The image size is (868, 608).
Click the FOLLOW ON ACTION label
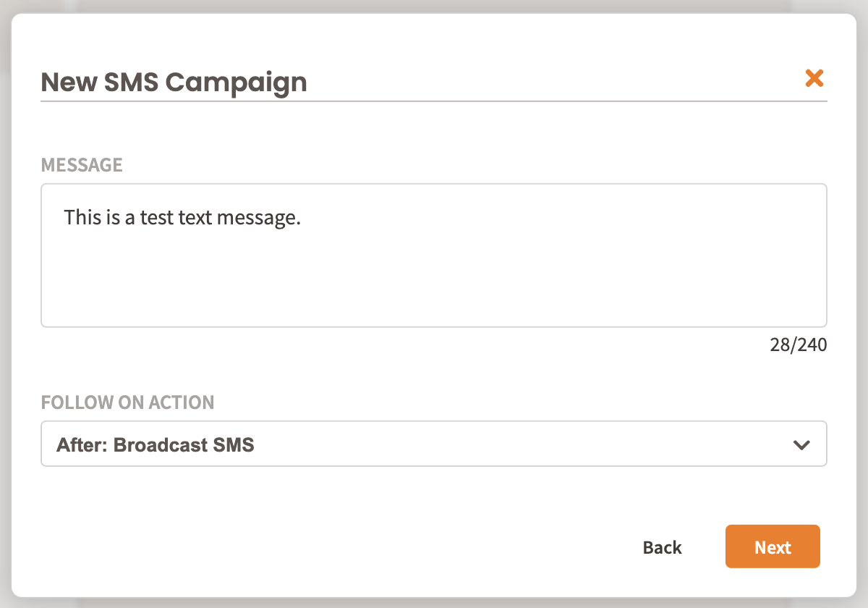pos(127,402)
